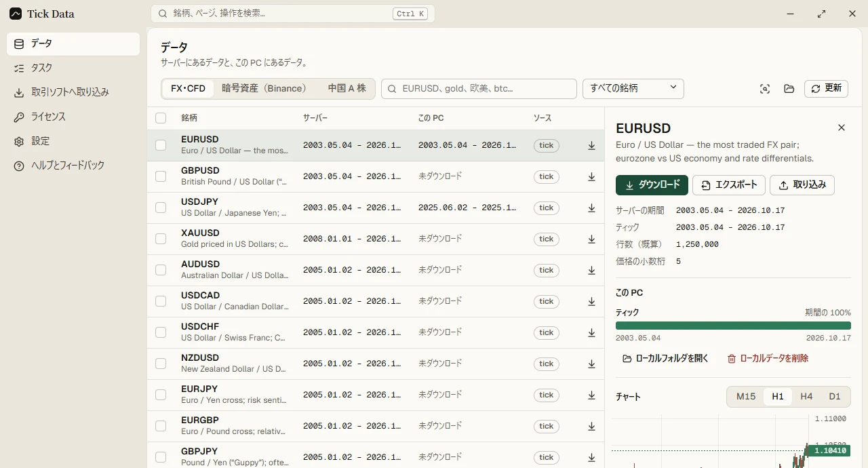Viewport: 868px width, 468px height.
Task: Open ヘルプとフィードバック in sidebar
Action: click(x=73, y=166)
